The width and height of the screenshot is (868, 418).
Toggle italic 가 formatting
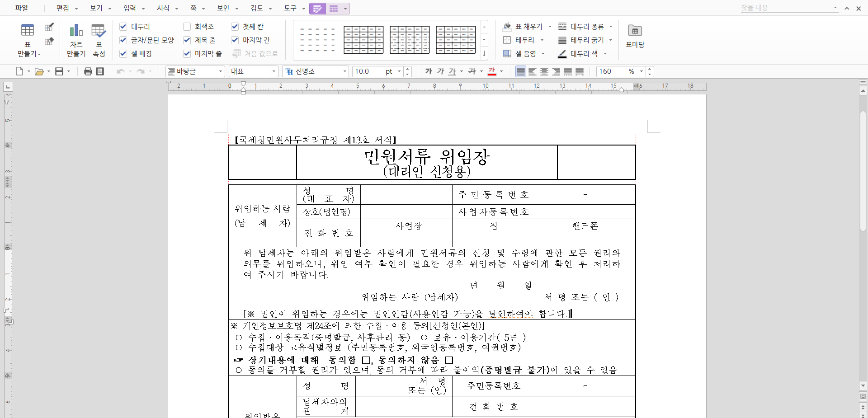tap(440, 71)
